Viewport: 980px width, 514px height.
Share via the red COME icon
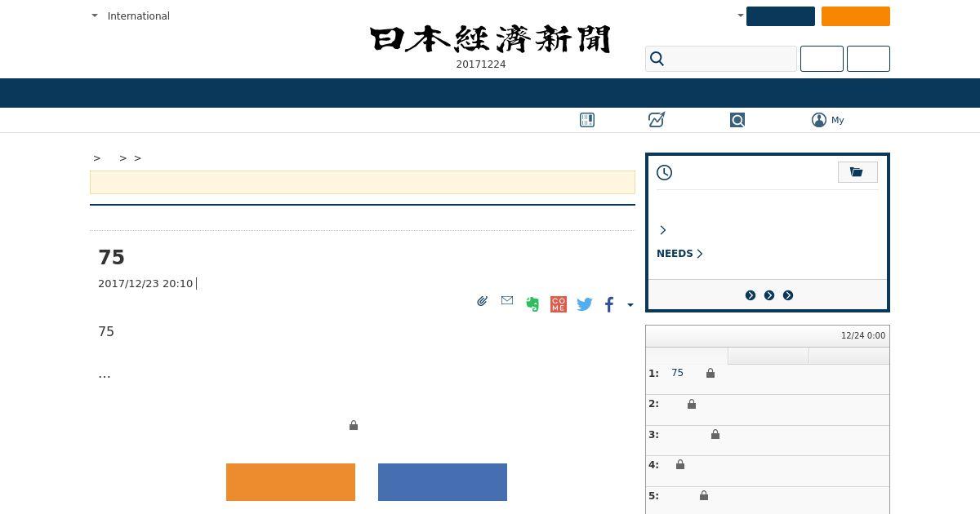pyautogui.click(x=559, y=304)
